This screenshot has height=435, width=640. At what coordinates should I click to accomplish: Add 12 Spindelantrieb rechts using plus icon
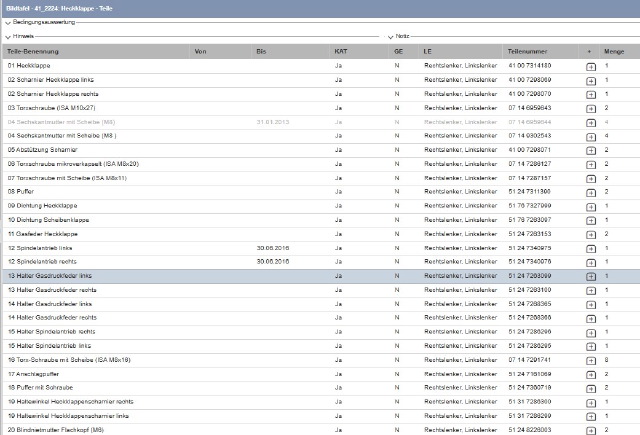[591, 263]
